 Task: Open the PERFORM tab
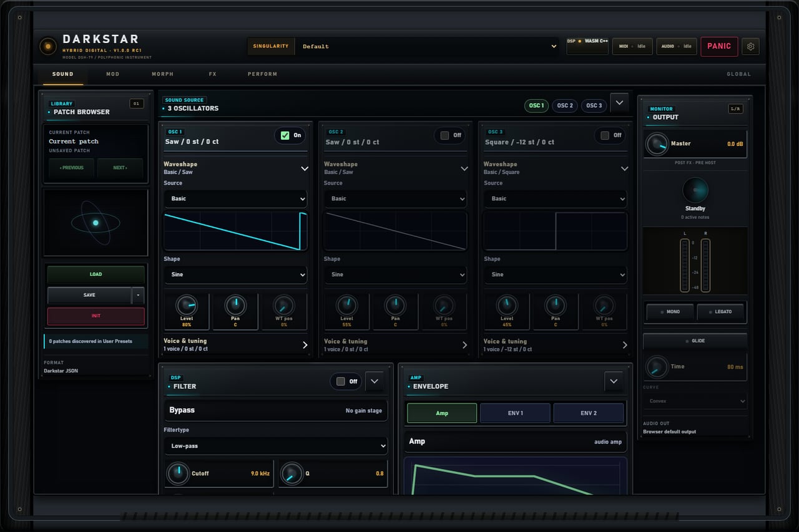[262, 74]
